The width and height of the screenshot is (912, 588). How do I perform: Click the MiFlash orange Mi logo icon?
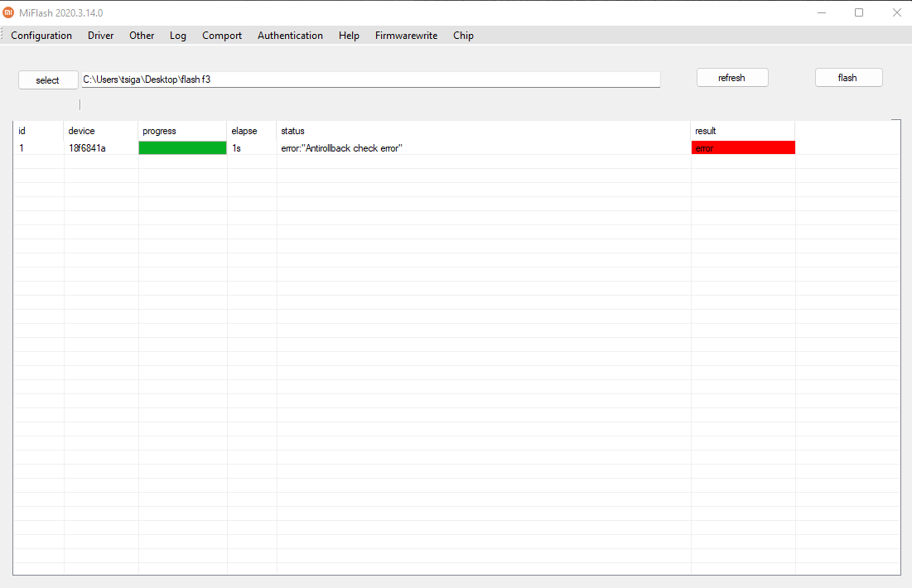click(x=8, y=12)
